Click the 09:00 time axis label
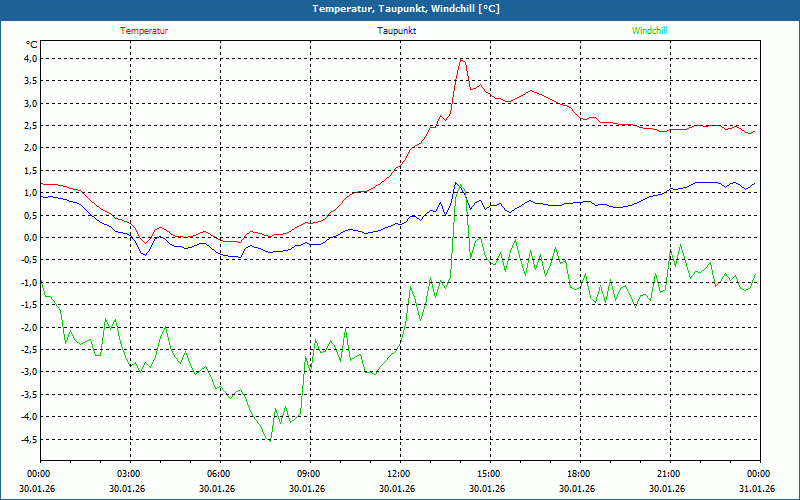The image size is (800, 500). pyautogui.click(x=309, y=474)
